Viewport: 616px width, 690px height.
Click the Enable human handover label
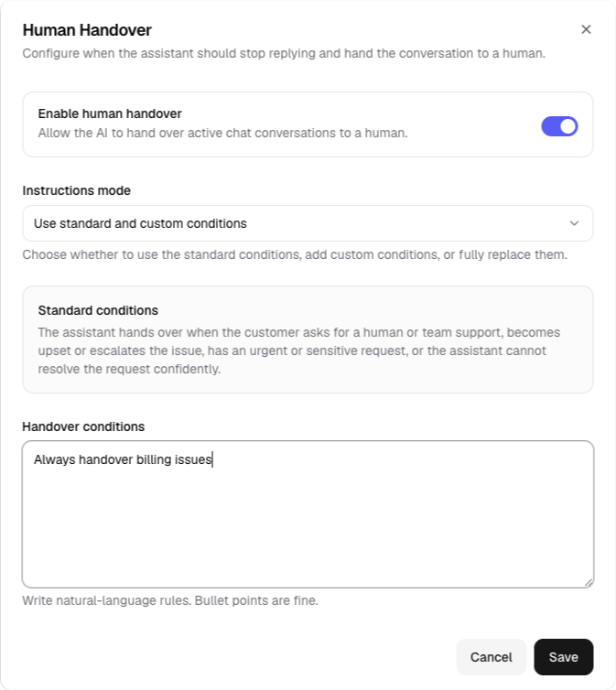click(x=110, y=113)
